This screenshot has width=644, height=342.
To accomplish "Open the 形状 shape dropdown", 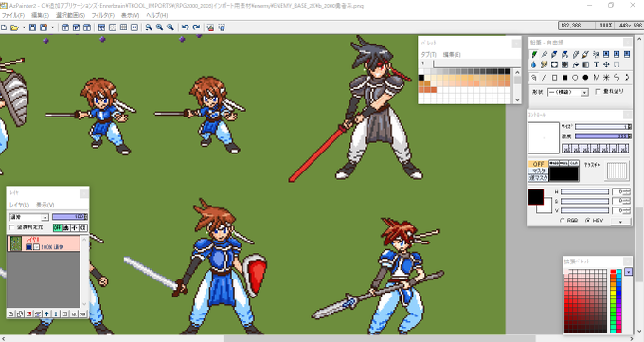I will click(x=568, y=92).
